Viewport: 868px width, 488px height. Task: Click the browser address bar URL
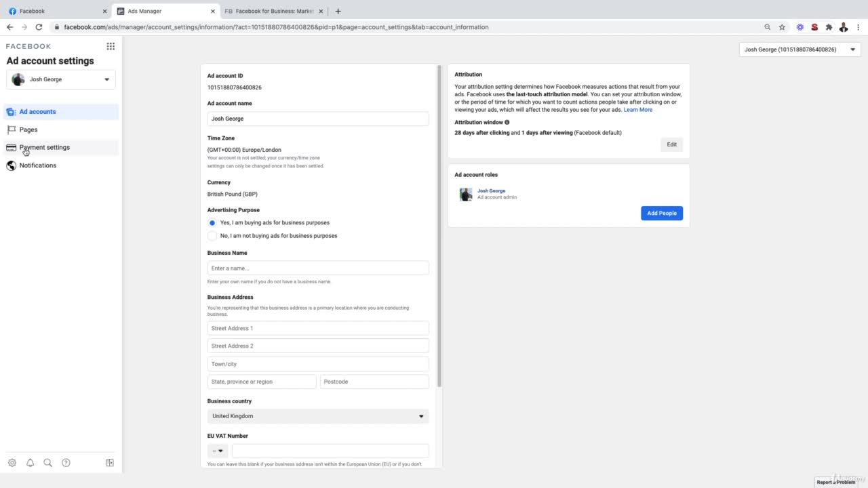pyautogui.click(x=276, y=27)
